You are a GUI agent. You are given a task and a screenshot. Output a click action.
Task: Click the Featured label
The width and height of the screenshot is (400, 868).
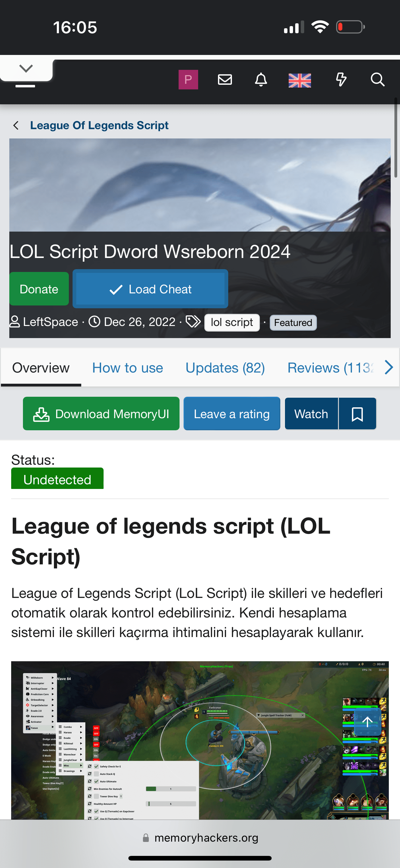[293, 323]
